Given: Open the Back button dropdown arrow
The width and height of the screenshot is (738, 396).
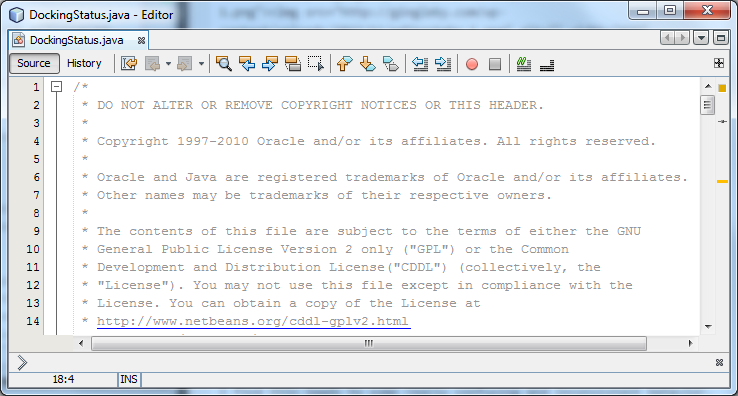Looking at the screenshot, I should tap(168, 64).
